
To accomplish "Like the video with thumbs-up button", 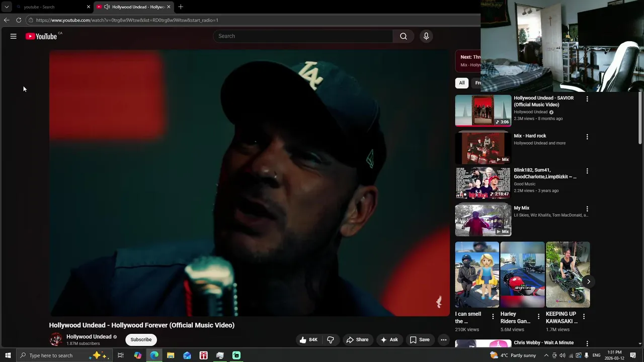I will point(308,340).
